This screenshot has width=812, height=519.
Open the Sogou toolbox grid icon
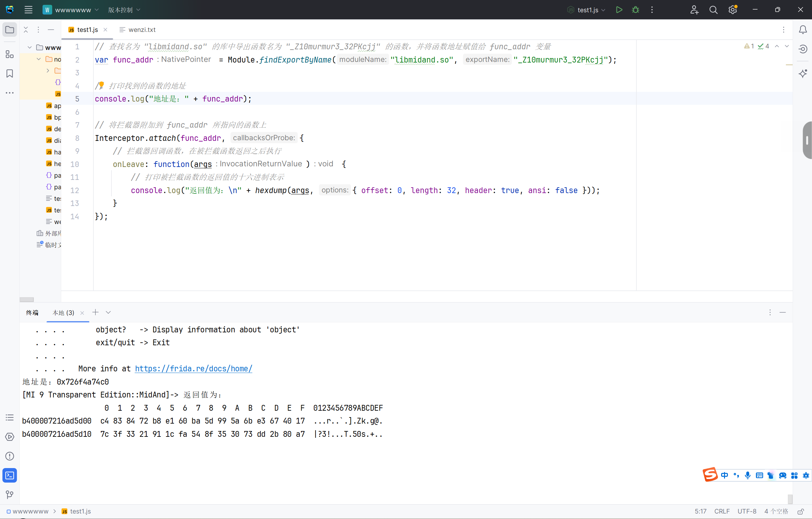click(x=795, y=475)
